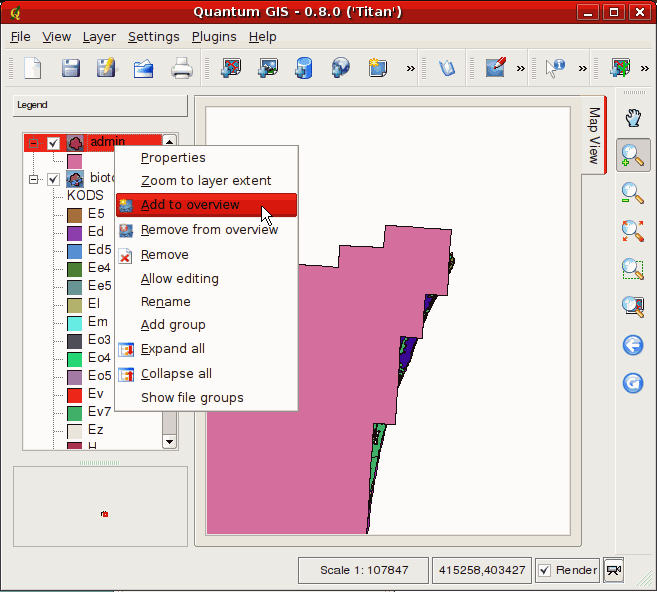Choose Add group in context menu
657x592 pixels.
point(207,325)
